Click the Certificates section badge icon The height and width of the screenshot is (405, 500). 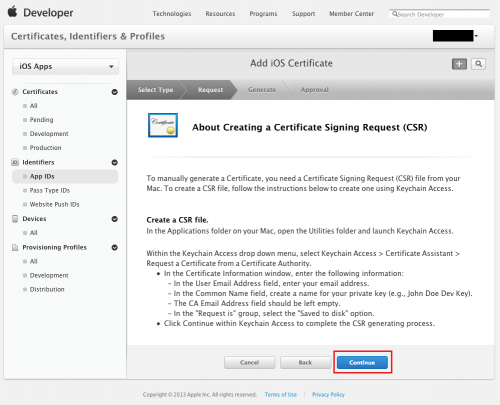point(15,92)
